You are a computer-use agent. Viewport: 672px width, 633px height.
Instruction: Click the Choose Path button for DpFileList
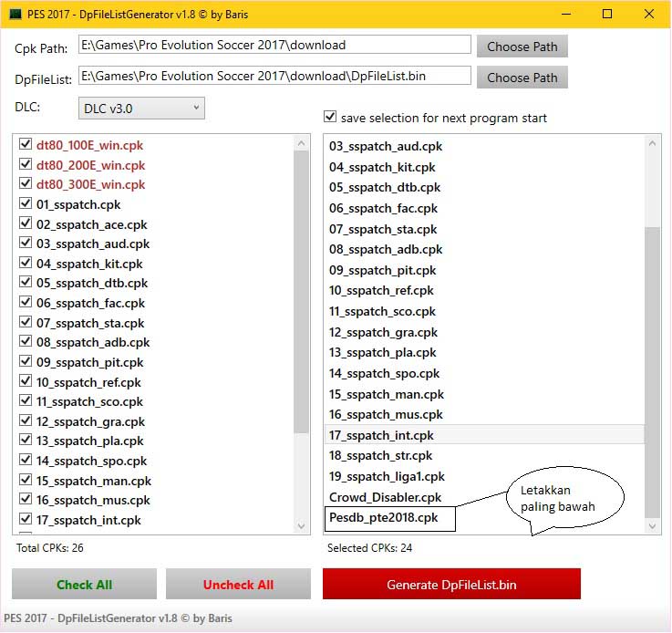[522, 78]
